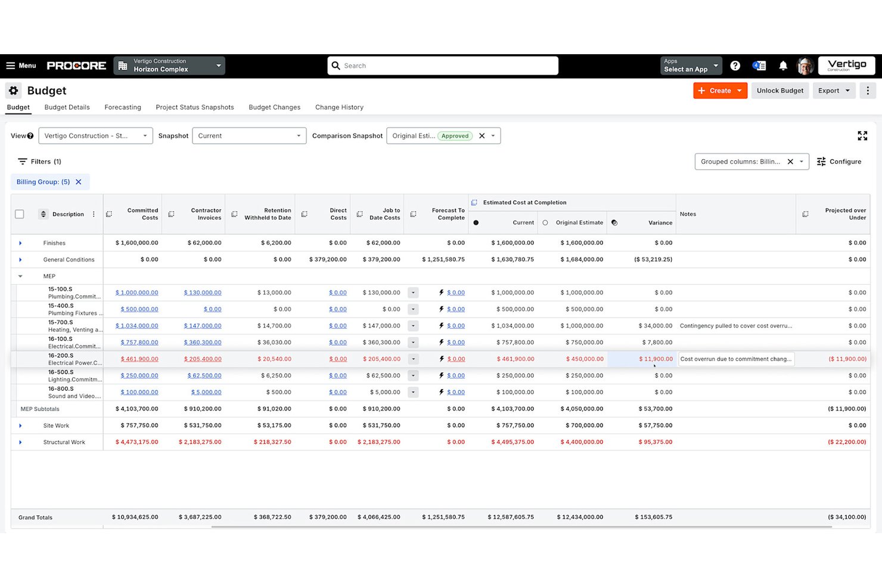
Task: Select the Variance radio button
Action: pyautogui.click(x=614, y=223)
